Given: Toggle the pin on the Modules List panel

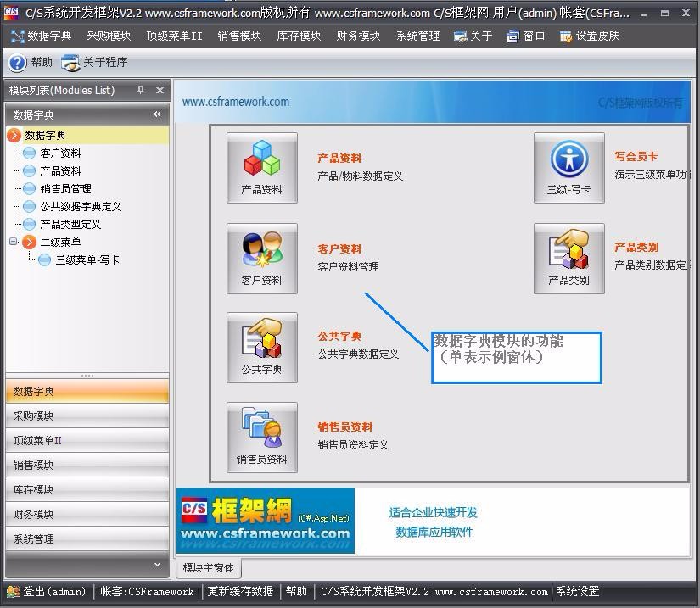Looking at the screenshot, I should [142, 90].
